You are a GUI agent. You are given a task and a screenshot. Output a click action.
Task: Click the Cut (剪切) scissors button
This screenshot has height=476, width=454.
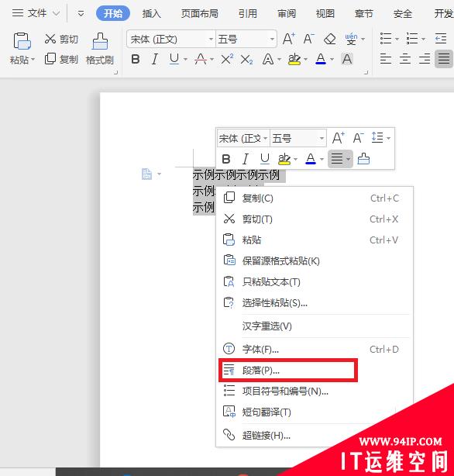[61, 40]
